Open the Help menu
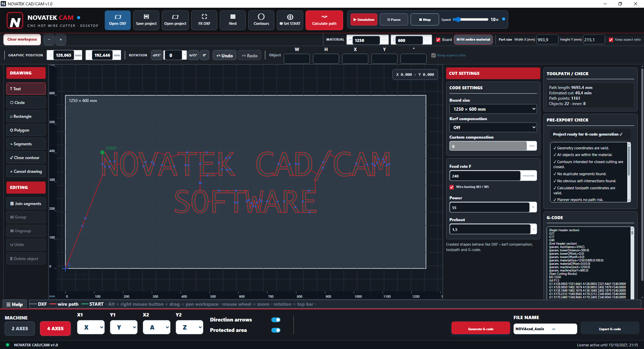The height and width of the screenshot is (349, 644). [15, 304]
